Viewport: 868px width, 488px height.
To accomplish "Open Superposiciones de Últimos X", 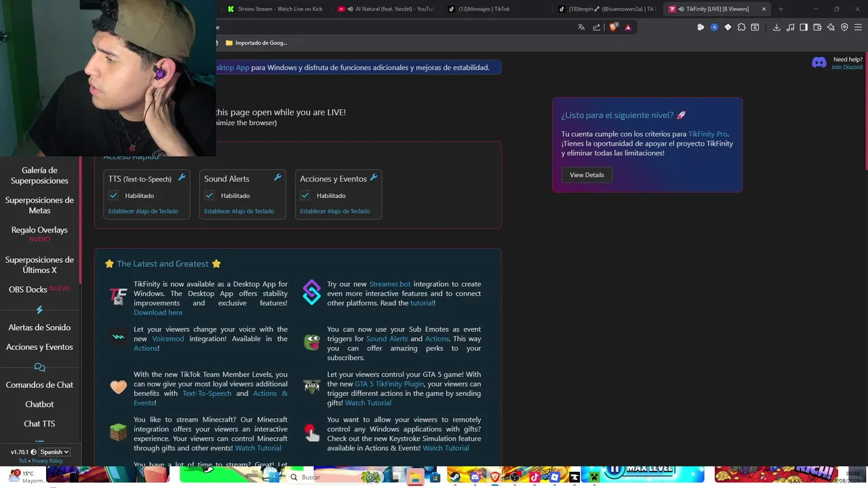I will coord(39,265).
